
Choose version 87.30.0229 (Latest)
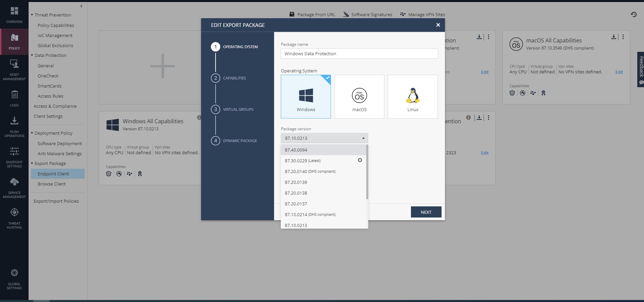point(324,161)
